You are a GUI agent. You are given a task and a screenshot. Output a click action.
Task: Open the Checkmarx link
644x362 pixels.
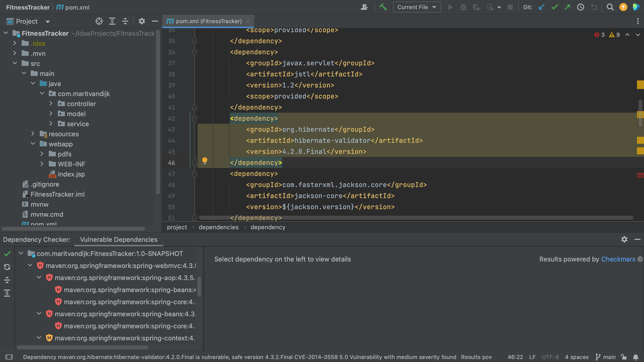pos(619,259)
